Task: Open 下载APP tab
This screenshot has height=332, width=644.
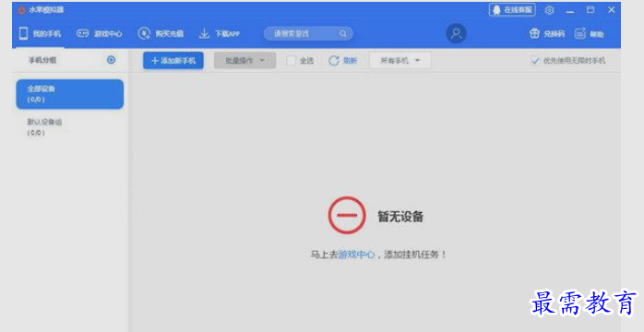Action: 219,33
